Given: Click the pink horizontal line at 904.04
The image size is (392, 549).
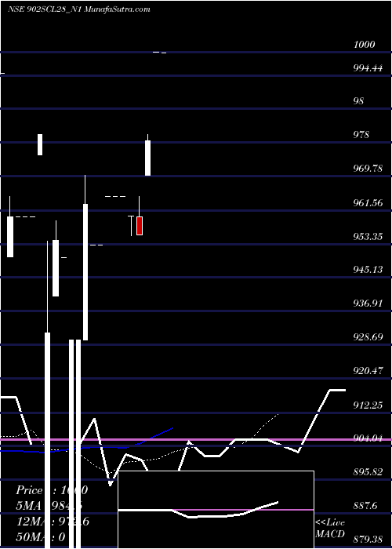Looking at the screenshot, I should tap(196, 439).
